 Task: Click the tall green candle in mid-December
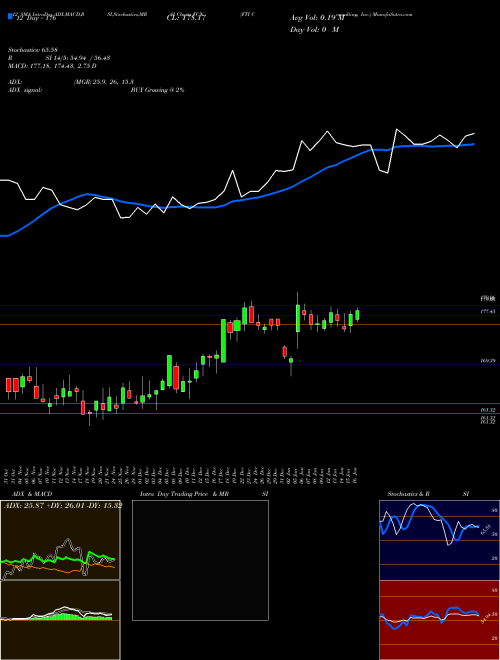click(223, 340)
